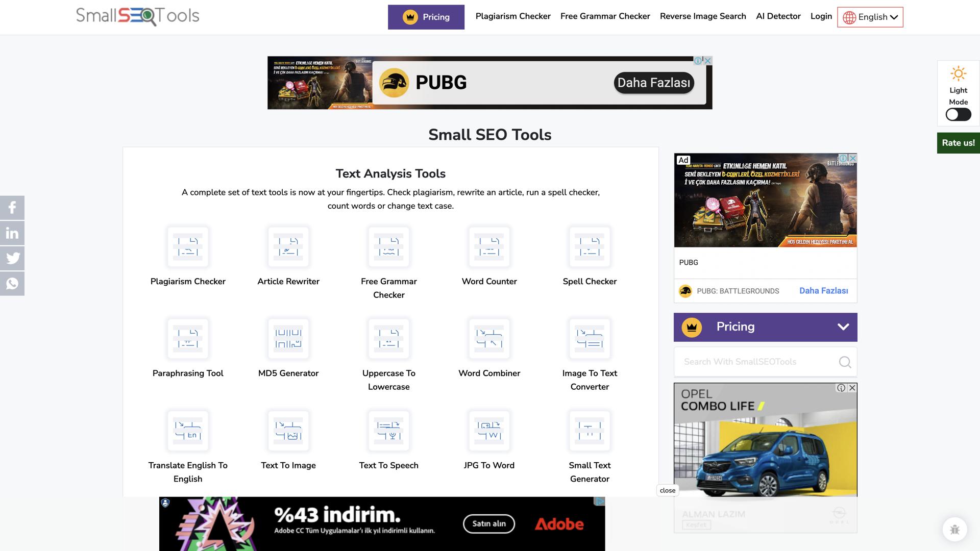Image resolution: width=980 pixels, height=551 pixels.
Task: Click the Twitter share icon
Action: pyautogui.click(x=12, y=258)
